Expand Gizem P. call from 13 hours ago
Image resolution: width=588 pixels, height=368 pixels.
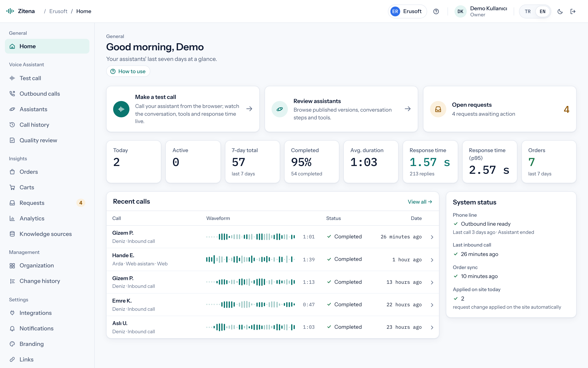pos(432,282)
